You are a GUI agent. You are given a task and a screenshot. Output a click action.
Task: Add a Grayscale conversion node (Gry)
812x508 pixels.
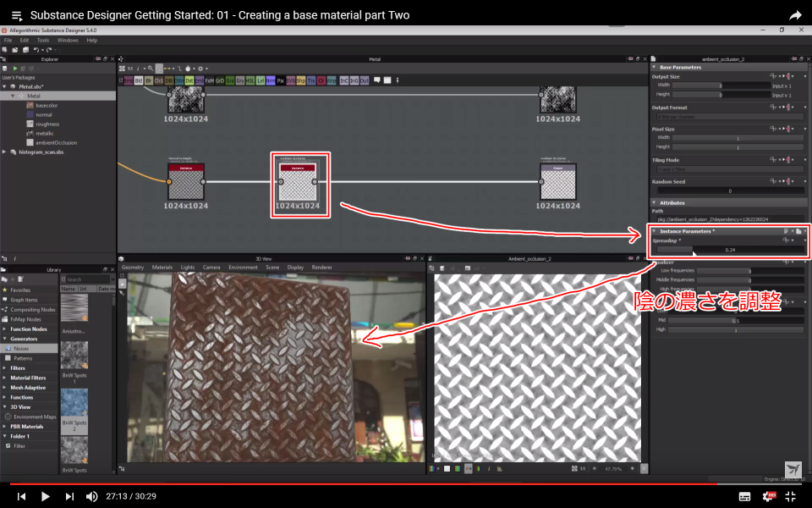tap(239, 81)
